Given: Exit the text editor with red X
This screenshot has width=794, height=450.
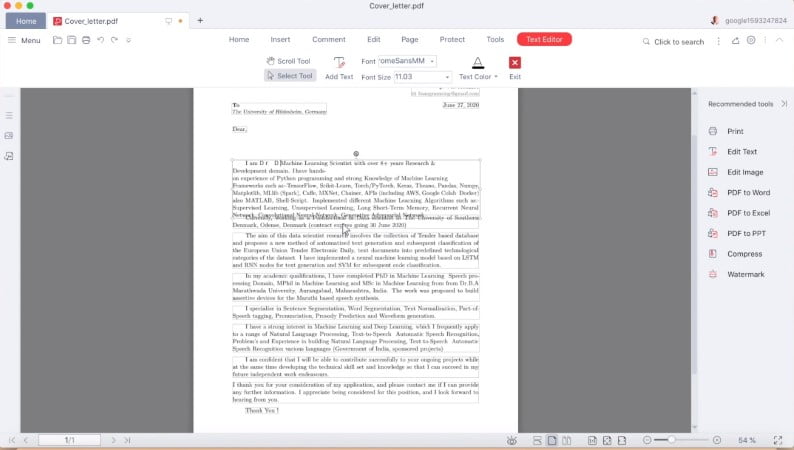Looking at the screenshot, I should pos(515,62).
